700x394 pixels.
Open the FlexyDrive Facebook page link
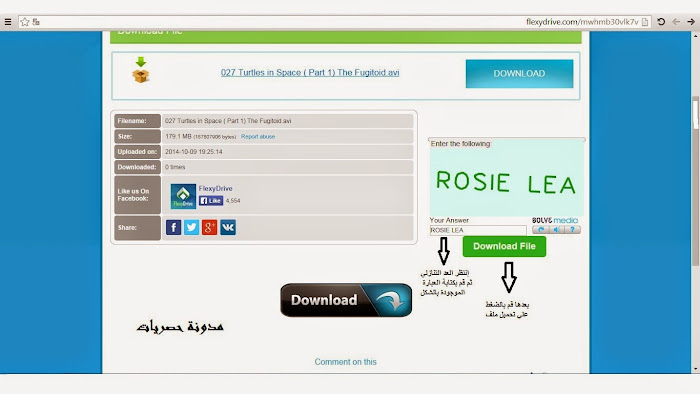click(216, 188)
